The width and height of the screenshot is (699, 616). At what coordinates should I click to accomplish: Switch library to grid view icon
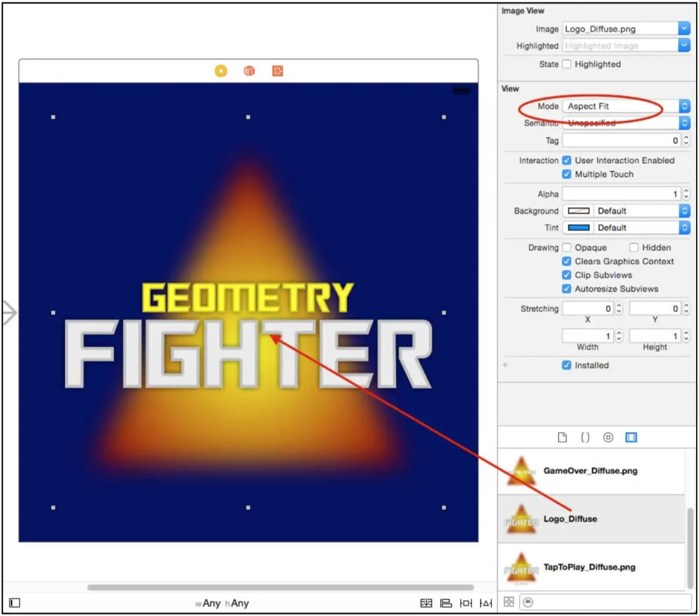509,602
